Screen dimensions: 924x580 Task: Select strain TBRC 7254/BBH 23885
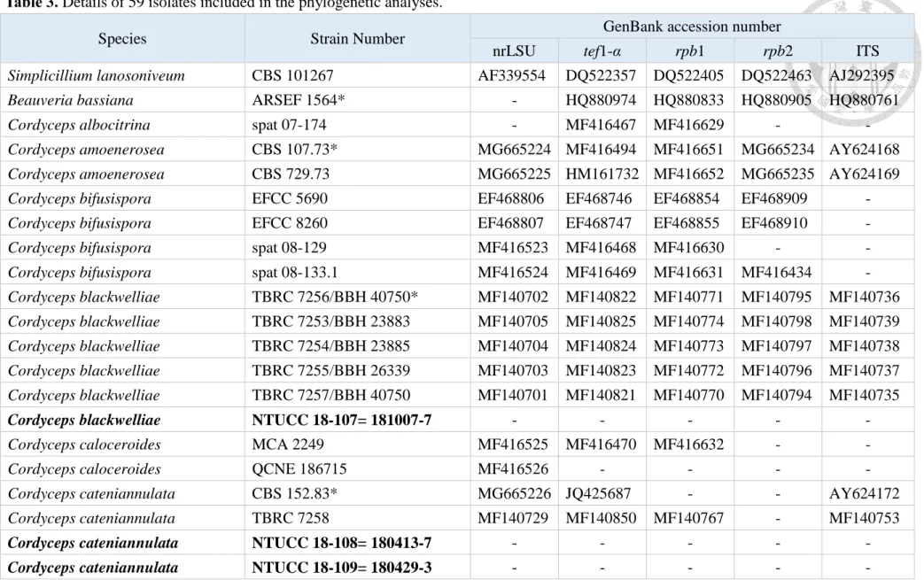330,346
